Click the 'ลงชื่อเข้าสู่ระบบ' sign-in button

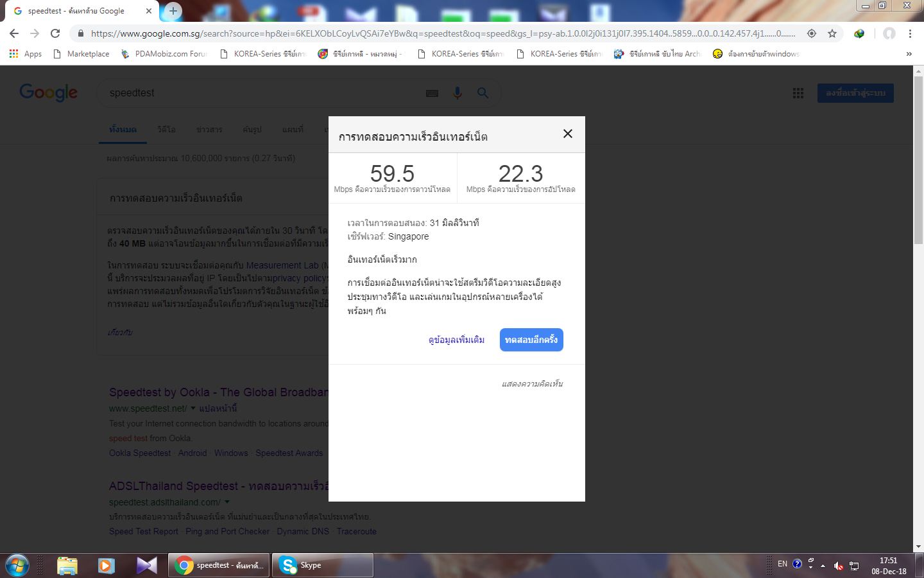coord(855,93)
